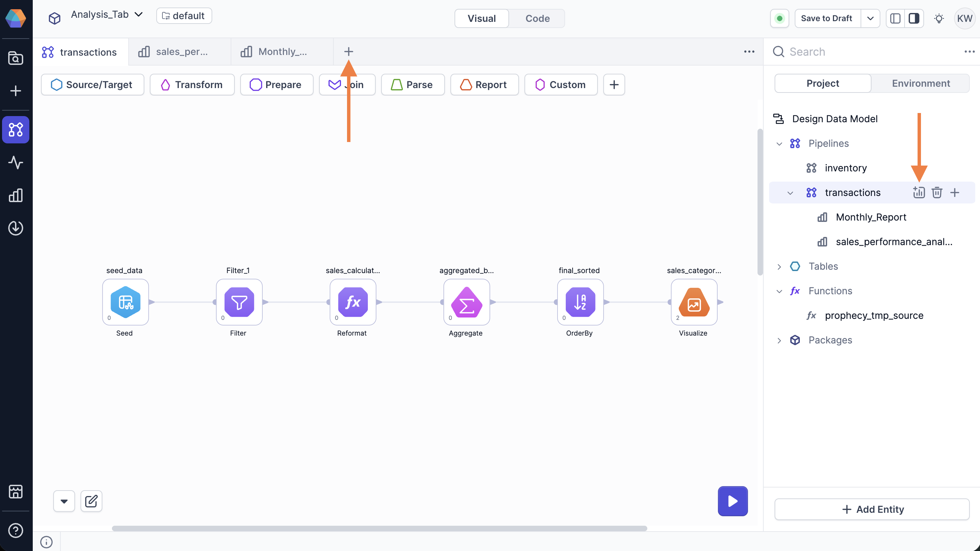Collapse the Pipelines tree section
Image resolution: width=980 pixels, height=551 pixels.
[x=779, y=143]
